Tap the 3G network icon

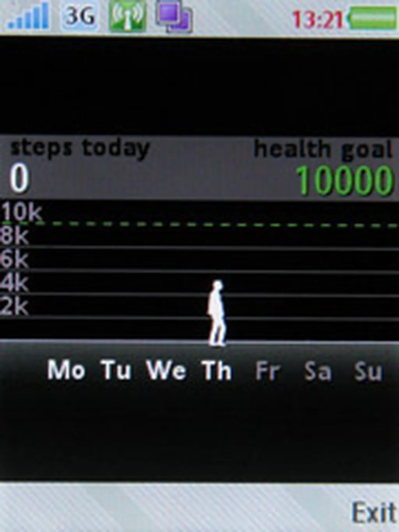pyautogui.click(x=80, y=16)
